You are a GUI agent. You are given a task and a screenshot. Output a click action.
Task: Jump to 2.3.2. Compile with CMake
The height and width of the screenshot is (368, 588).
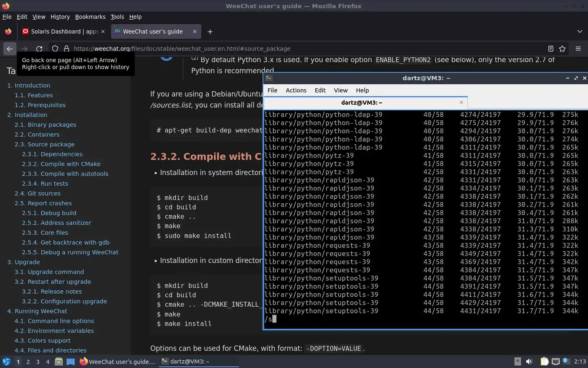pos(61,164)
